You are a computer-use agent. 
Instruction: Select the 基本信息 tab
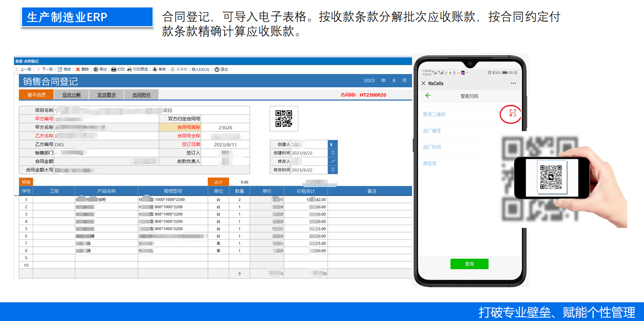coord(37,95)
